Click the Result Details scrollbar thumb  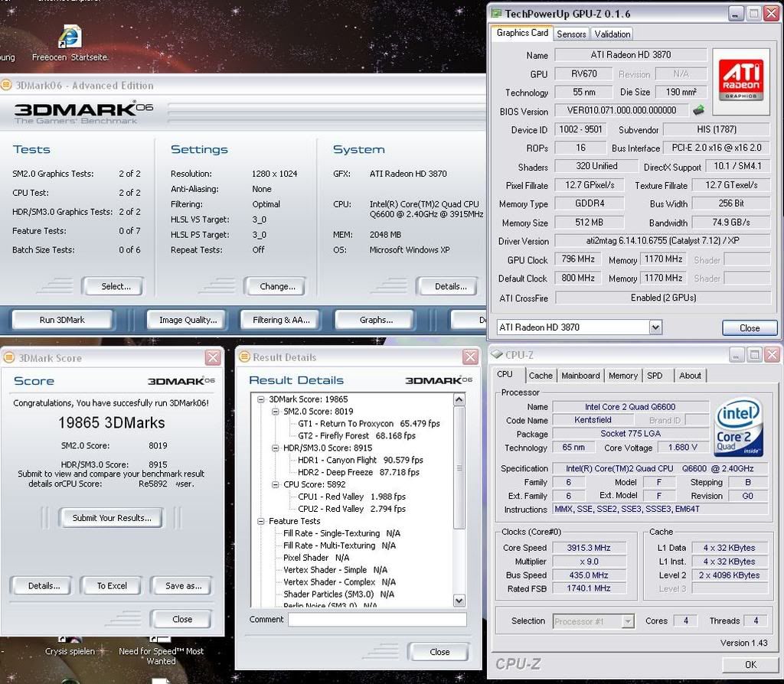[x=459, y=467]
